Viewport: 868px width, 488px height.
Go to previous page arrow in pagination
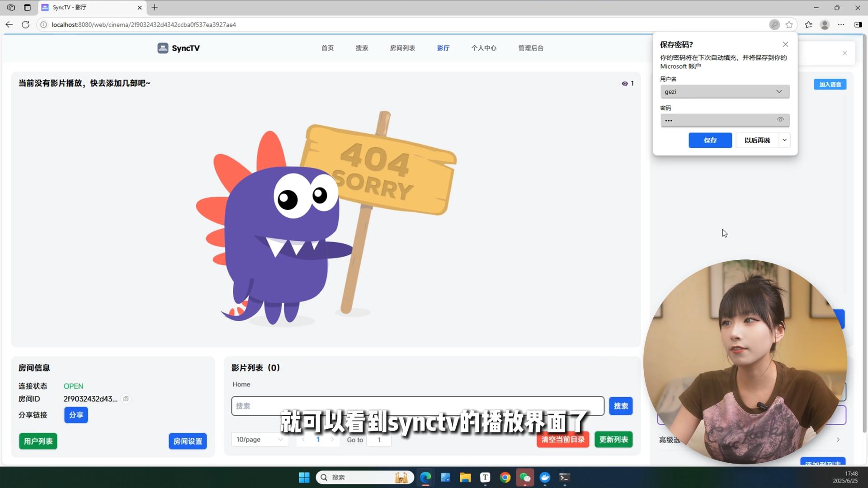point(303,439)
